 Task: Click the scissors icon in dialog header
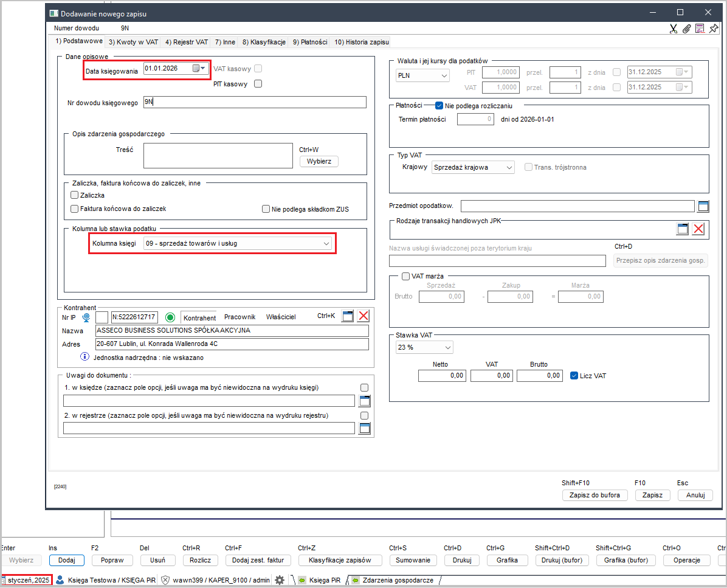click(674, 29)
